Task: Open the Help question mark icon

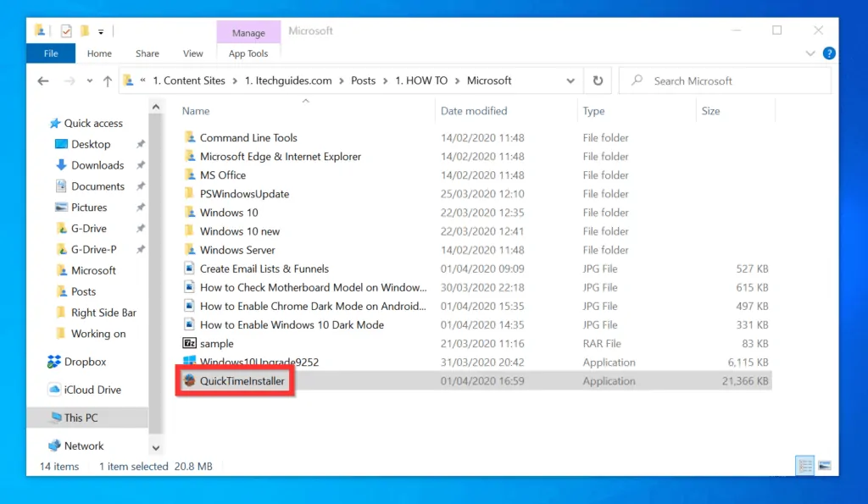Action: (829, 53)
